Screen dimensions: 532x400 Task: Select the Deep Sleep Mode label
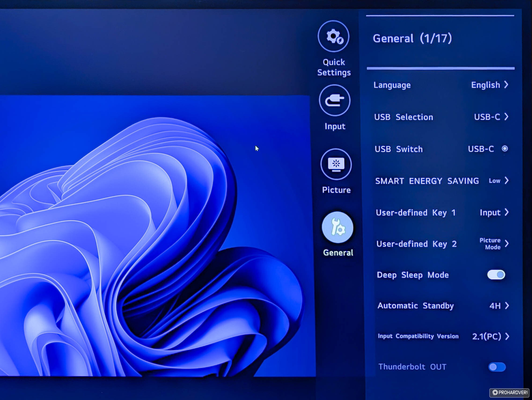(x=413, y=275)
